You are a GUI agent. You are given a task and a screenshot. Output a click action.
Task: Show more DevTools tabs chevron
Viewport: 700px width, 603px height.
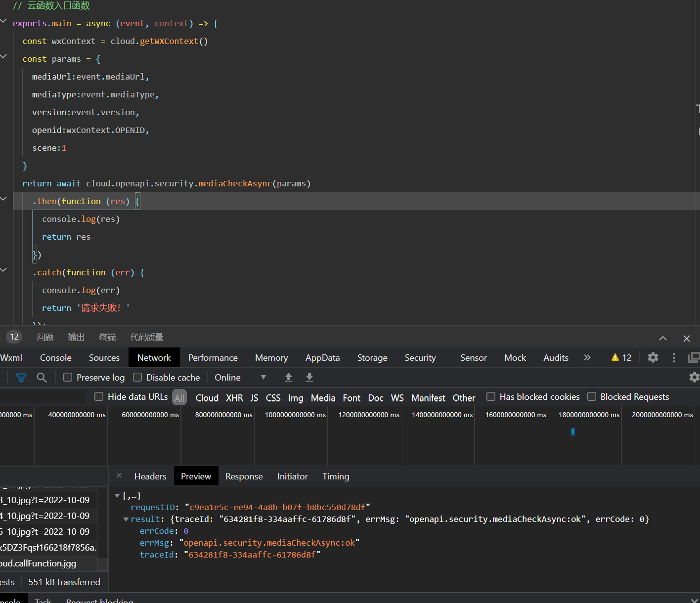(587, 357)
